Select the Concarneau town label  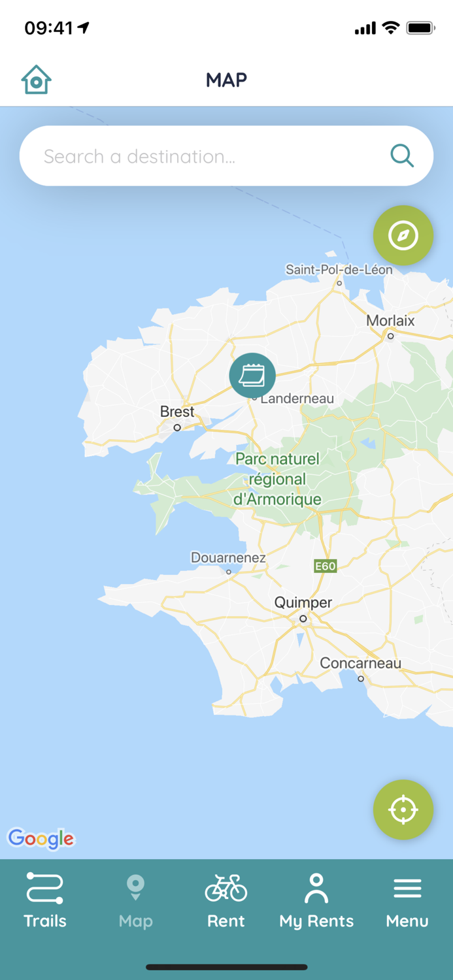(361, 663)
